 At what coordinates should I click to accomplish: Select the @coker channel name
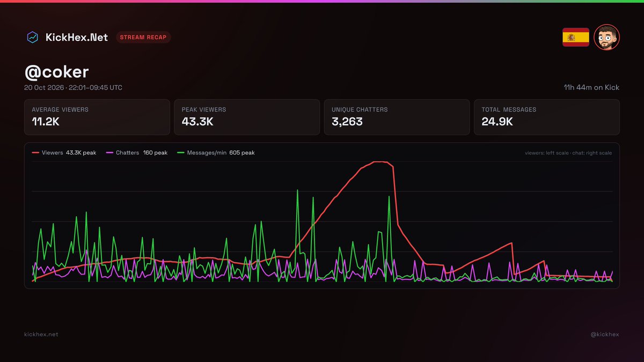[56, 73]
